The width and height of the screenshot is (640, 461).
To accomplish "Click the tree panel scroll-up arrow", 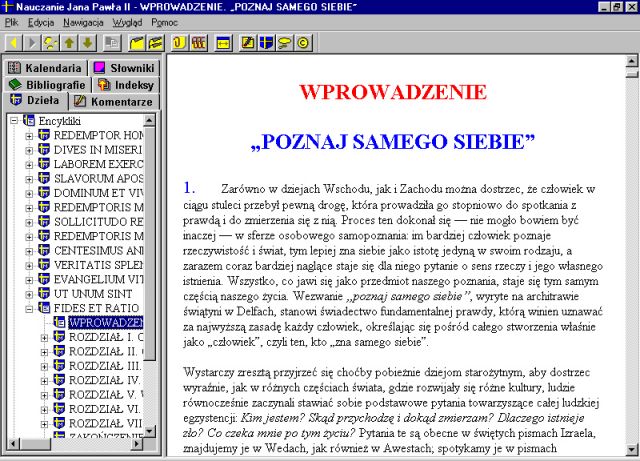I will (149, 120).
